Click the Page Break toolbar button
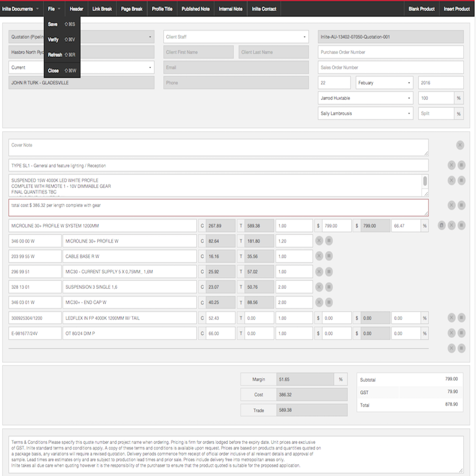The height and width of the screenshot is (476, 476). pyautogui.click(x=132, y=9)
